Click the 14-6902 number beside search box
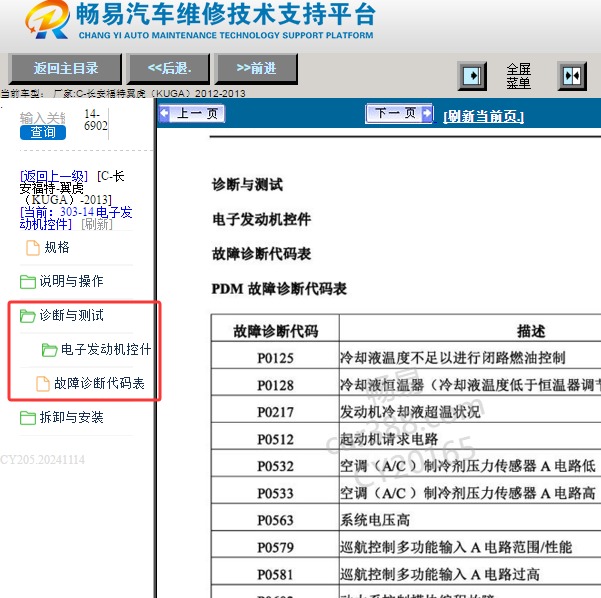 96,120
